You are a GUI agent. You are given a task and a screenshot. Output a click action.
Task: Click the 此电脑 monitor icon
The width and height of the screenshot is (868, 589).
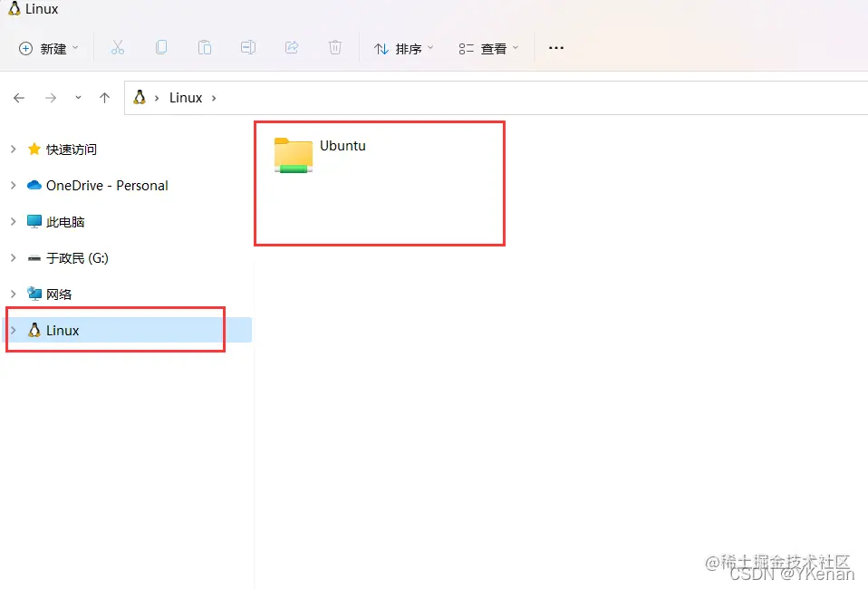point(34,221)
